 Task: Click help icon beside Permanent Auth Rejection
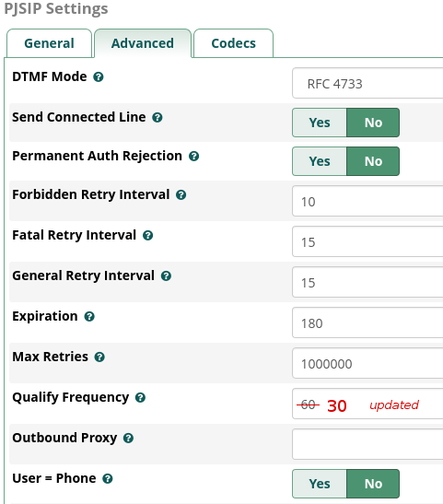click(x=193, y=157)
